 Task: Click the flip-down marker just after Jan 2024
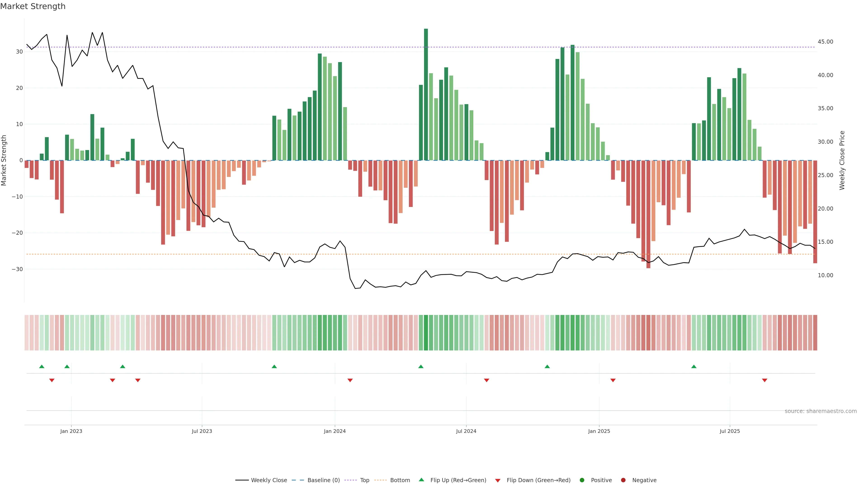(350, 380)
